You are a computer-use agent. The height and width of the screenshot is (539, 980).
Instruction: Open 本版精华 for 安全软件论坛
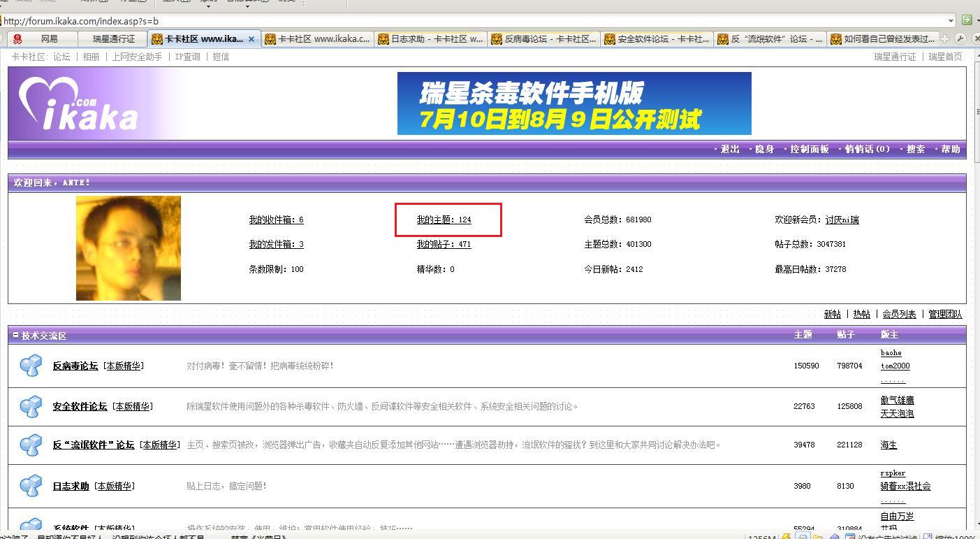pos(133,406)
